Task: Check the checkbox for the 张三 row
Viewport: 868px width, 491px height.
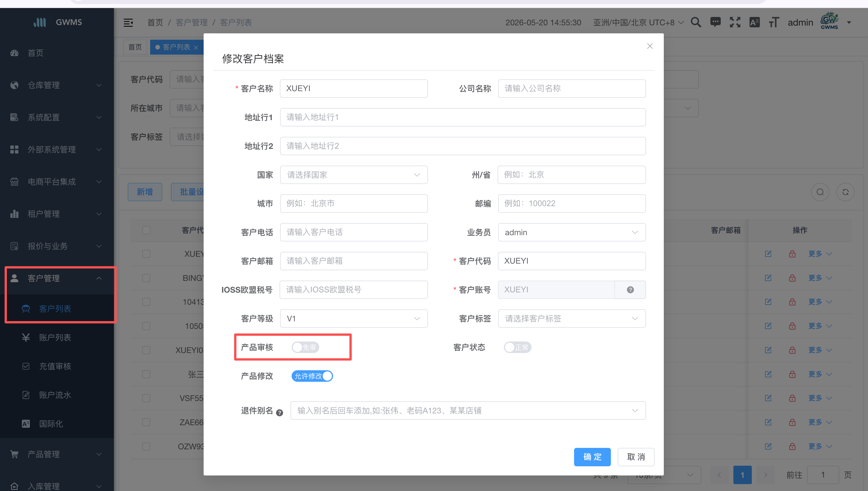Action: [146, 374]
